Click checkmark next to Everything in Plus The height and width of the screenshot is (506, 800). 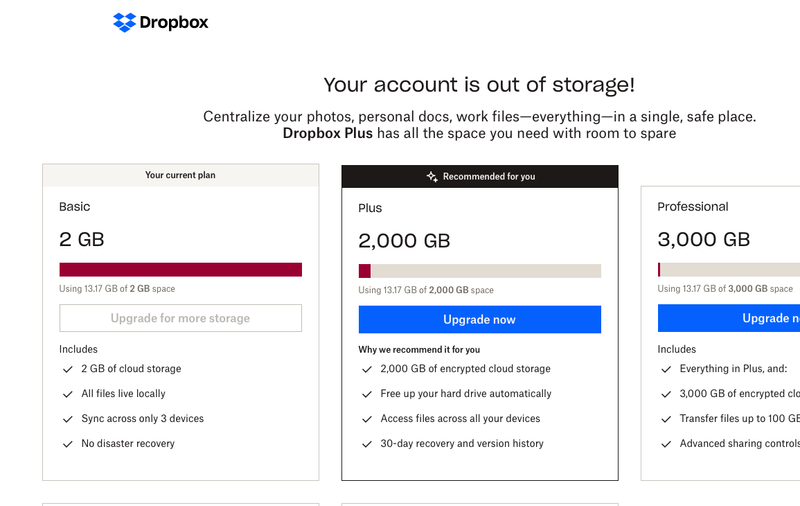665,369
